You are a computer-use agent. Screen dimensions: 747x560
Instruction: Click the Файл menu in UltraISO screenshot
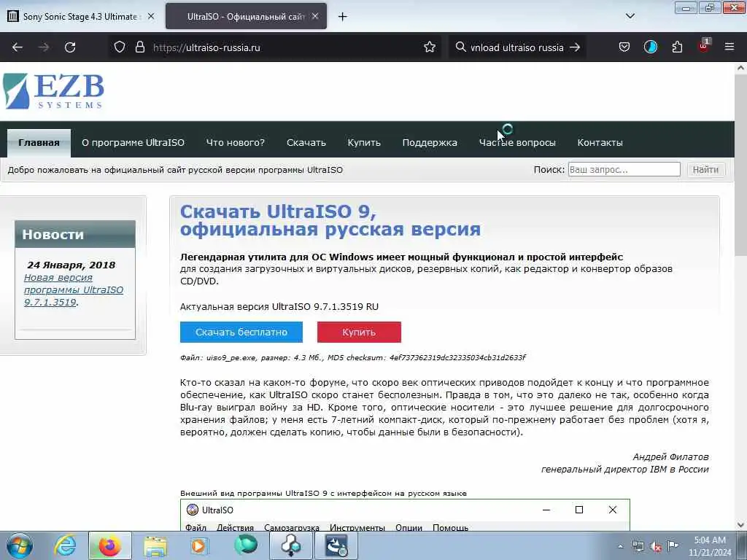click(196, 527)
